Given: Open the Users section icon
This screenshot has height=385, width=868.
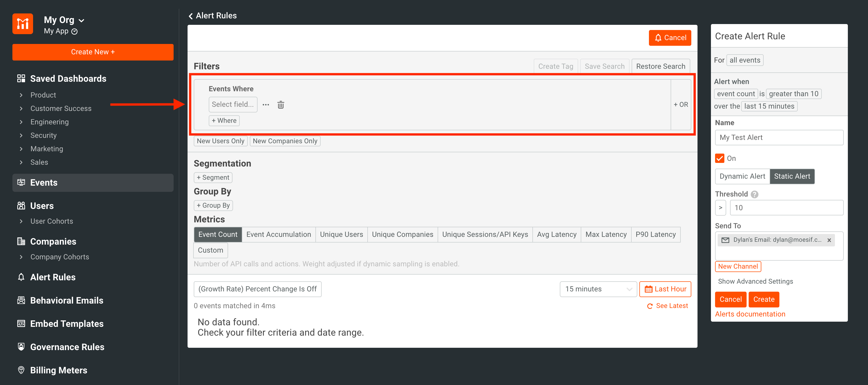Looking at the screenshot, I should tap(21, 205).
